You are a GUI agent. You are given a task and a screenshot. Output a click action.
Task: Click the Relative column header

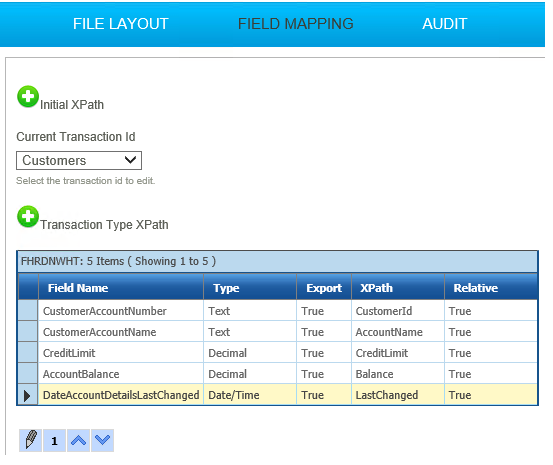click(491, 288)
